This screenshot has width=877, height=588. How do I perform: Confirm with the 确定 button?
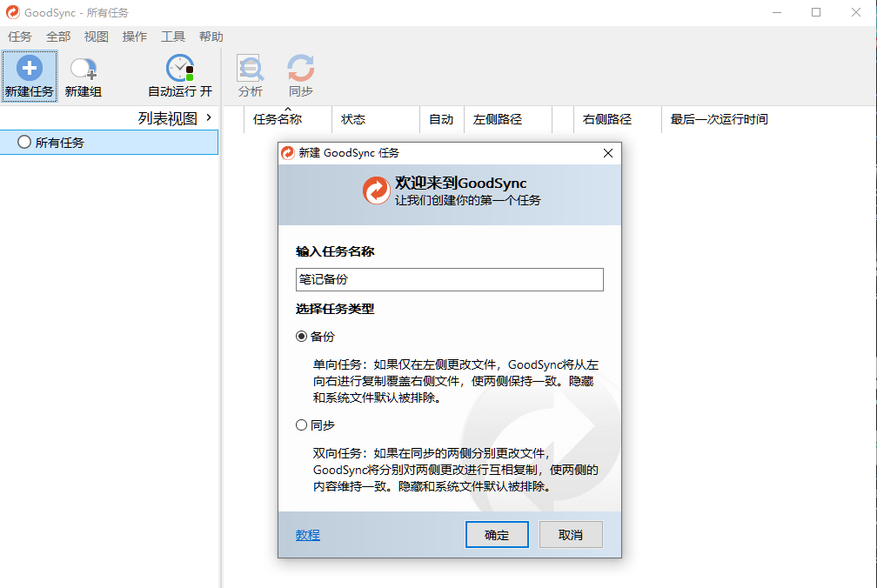[497, 535]
